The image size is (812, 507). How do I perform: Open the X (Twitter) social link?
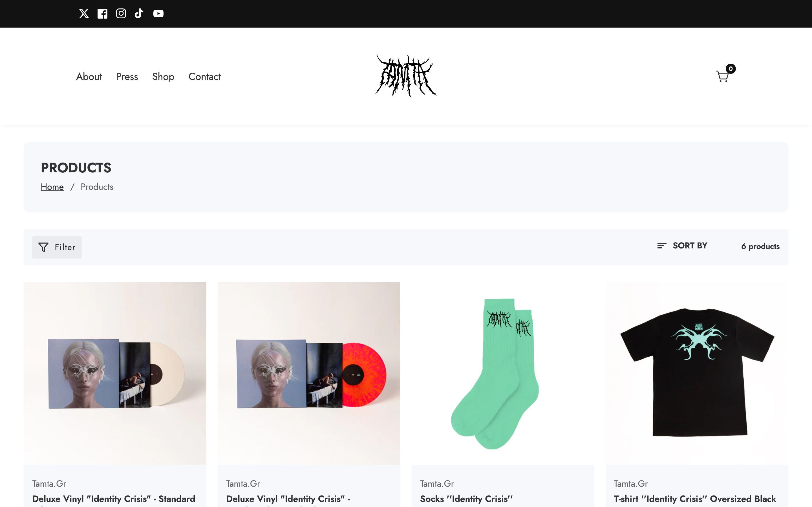[x=84, y=14]
